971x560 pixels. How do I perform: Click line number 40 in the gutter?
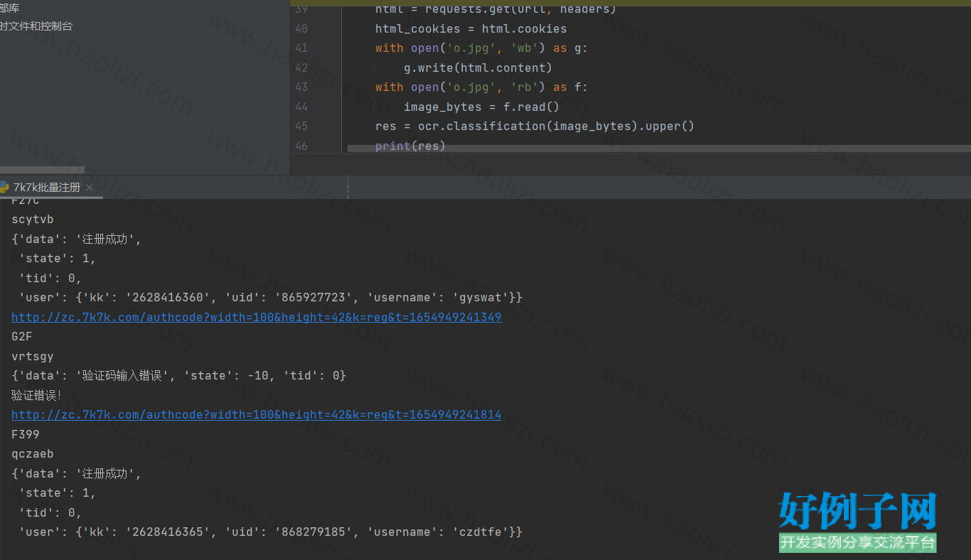click(x=301, y=29)
